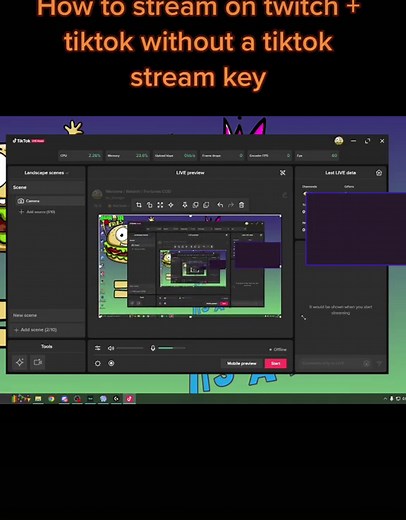This screenshot has width=406, height=520.
Task: Open the virtual camera tool
Action: (38, 362)
